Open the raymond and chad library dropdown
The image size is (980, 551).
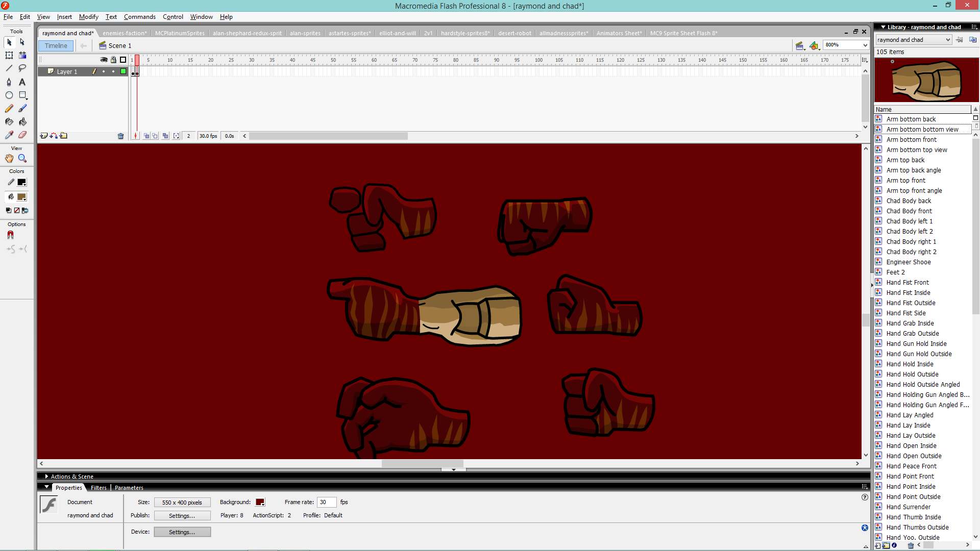point(914,40)
